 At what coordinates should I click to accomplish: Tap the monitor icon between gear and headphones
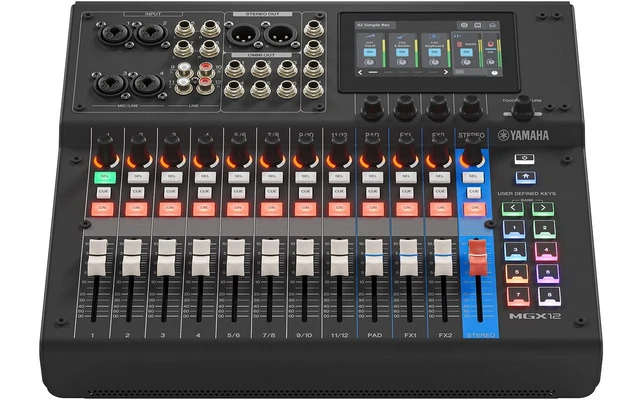[x=478, y=25]
